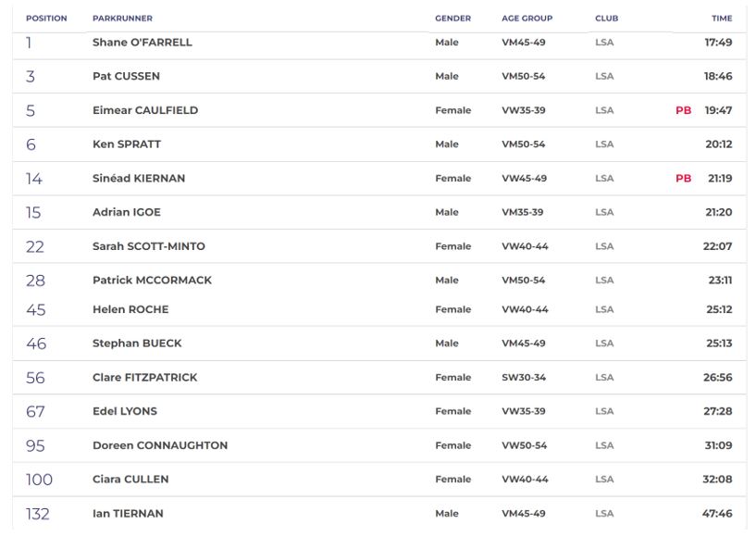The height and width of the screenshot is (537, 756).
Task: Select Ken SPRATT in the results
Action: pos(127,144)
